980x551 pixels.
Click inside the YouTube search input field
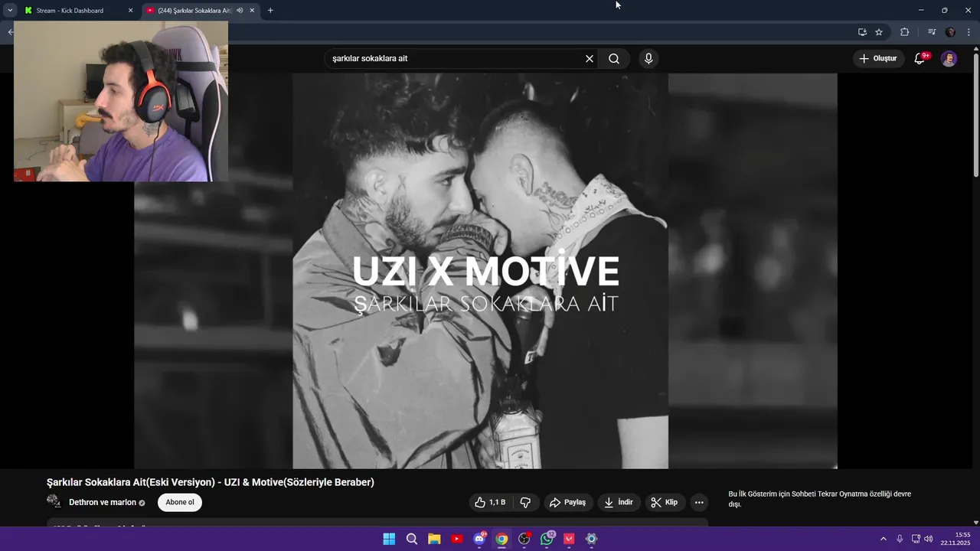[456, 59]
